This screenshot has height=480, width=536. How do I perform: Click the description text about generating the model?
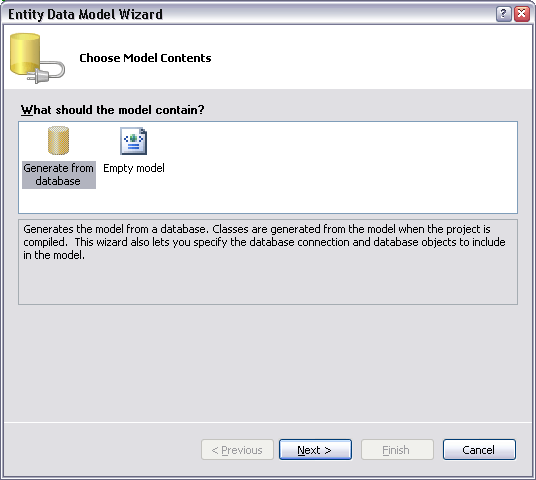264,242
